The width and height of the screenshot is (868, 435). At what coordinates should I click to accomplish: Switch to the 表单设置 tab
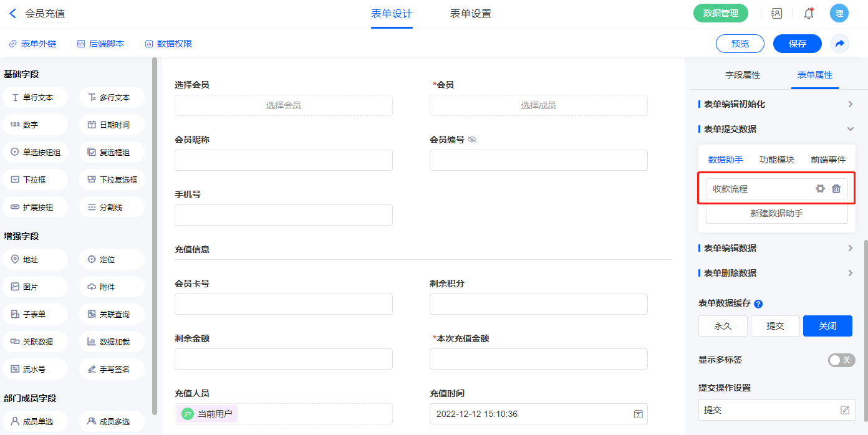(x=470, y=14)
